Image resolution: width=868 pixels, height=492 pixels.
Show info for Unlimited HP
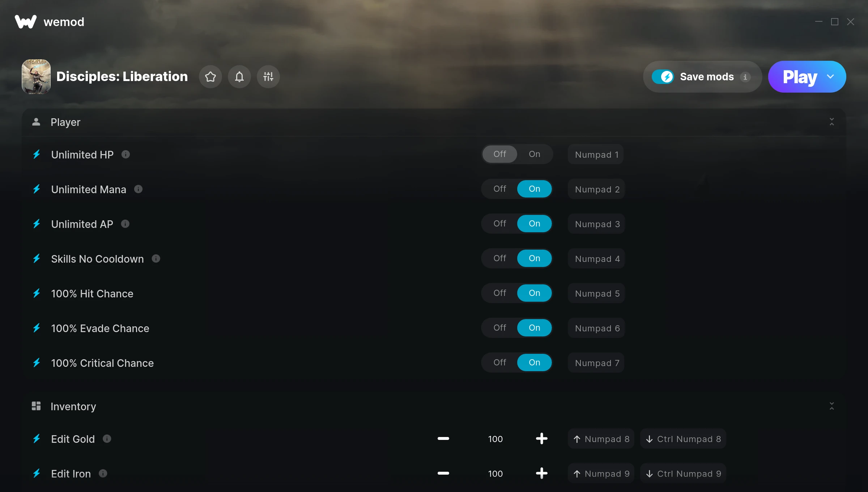point(125,154)
